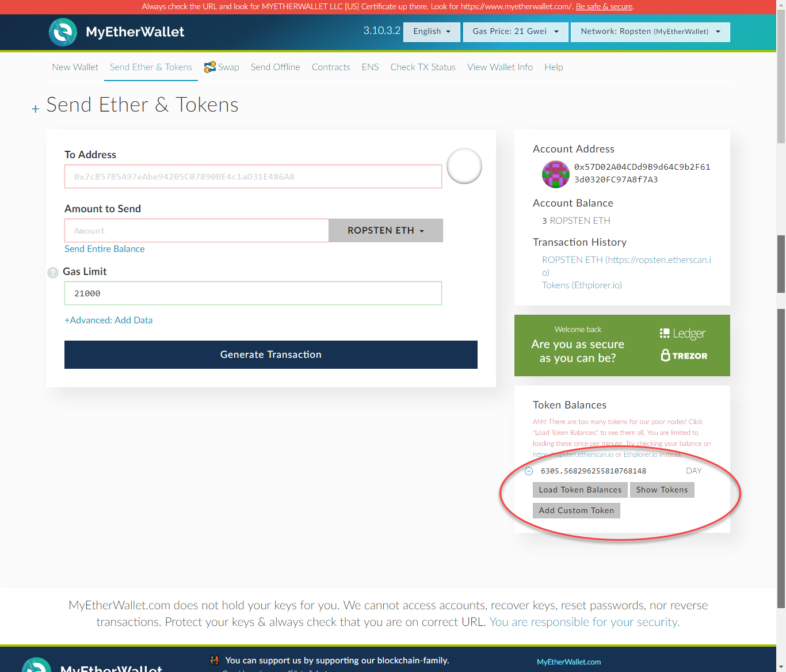The width and height of the screenshot is (786, 672).
Task: Open the ROPSTEN ETH etherscan history link
Action: click(627, 266)
